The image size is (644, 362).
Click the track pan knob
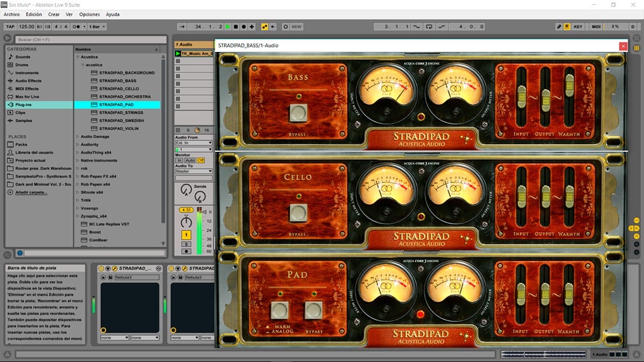186,221
